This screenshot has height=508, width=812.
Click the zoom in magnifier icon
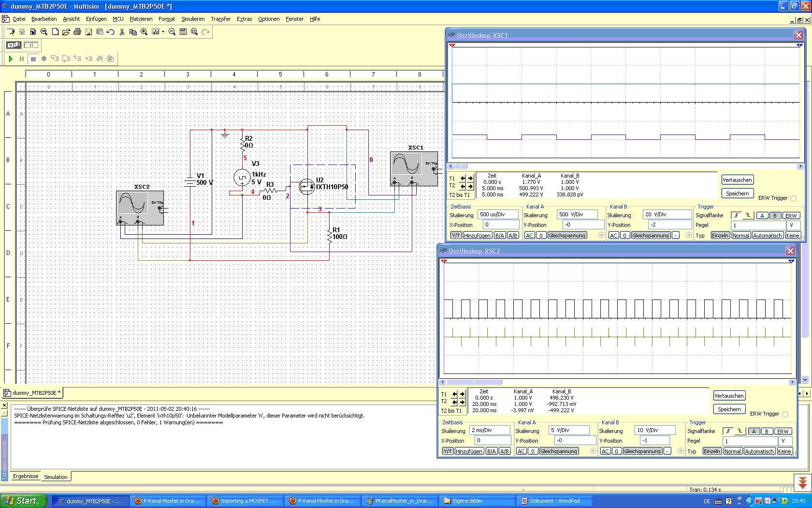point(144,32)
